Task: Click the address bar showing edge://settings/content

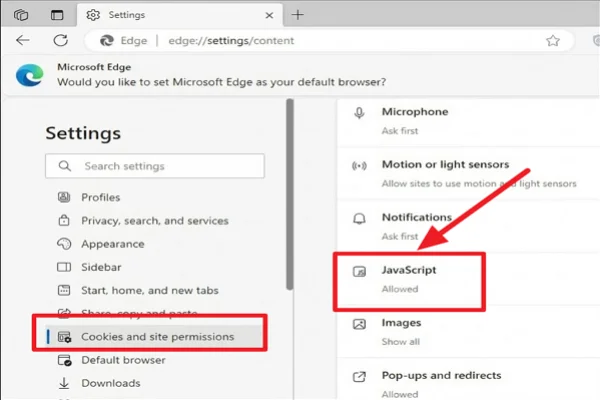Action: click(329, 41)
